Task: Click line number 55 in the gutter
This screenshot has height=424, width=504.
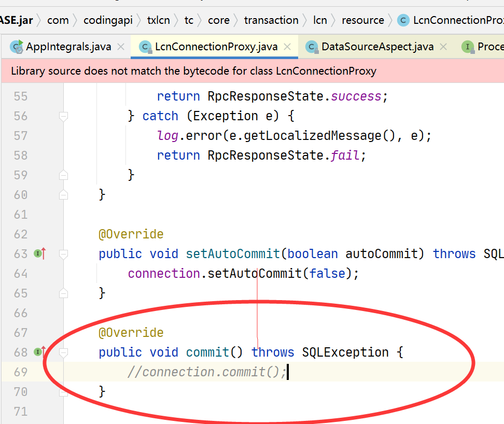Action: [x=21, y=96]
